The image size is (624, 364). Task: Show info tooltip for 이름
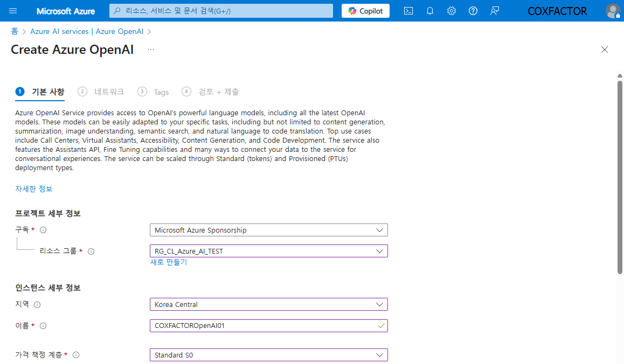[x=43, y=326]
